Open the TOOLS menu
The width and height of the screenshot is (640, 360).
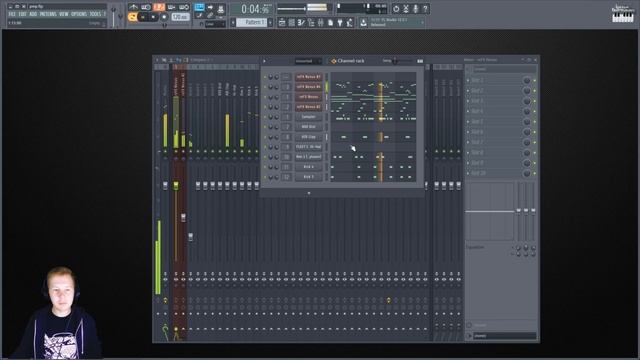pyautogui.click(x=95, y=14)
